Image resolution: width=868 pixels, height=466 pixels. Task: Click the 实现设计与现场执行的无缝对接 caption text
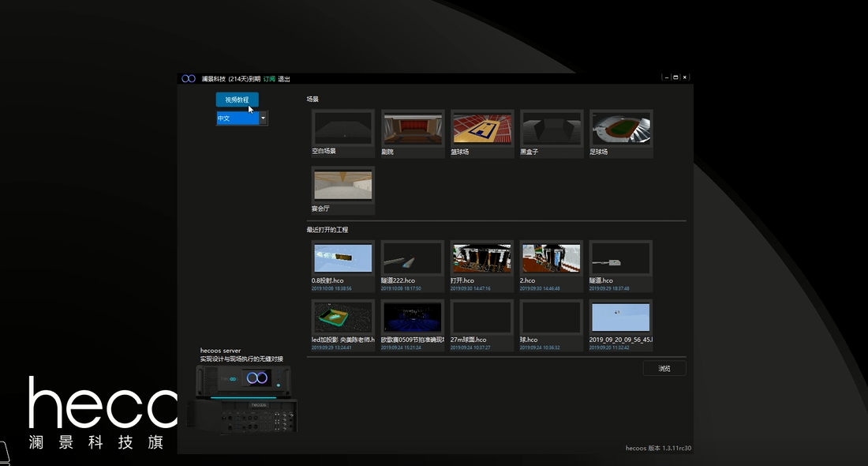pos(241,359)
